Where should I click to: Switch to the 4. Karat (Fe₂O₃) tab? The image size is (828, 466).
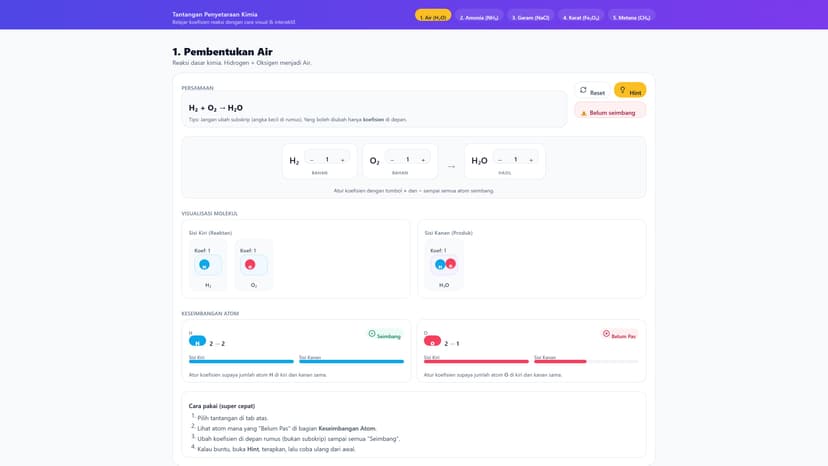[x=580, y=16]
